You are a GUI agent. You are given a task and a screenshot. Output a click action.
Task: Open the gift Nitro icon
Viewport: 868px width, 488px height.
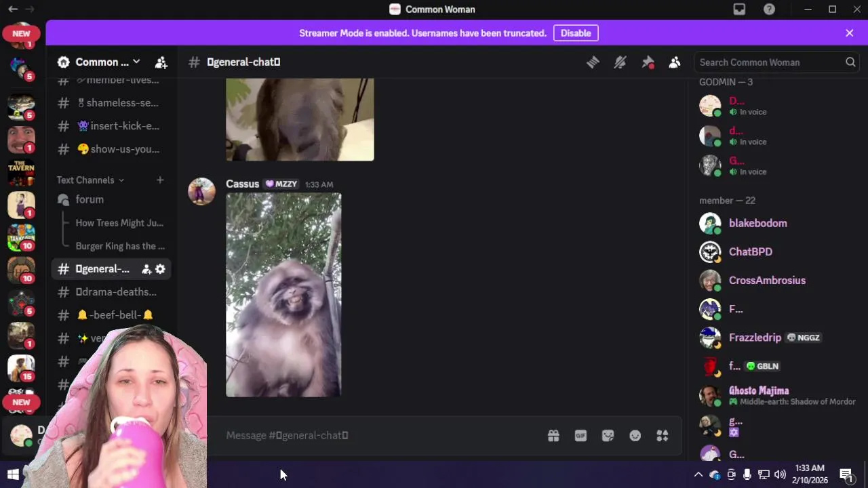pos(553,436)
